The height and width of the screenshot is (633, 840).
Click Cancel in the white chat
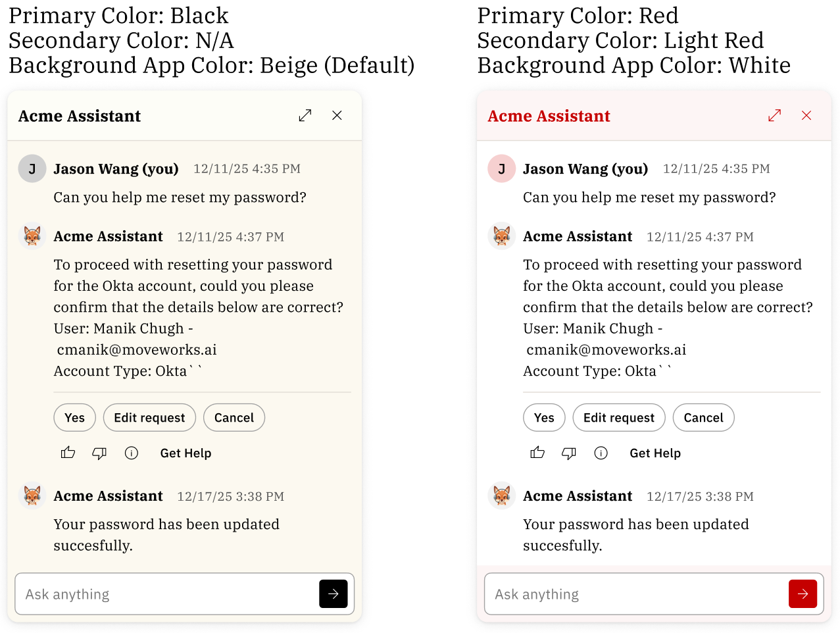coord(703,418)
